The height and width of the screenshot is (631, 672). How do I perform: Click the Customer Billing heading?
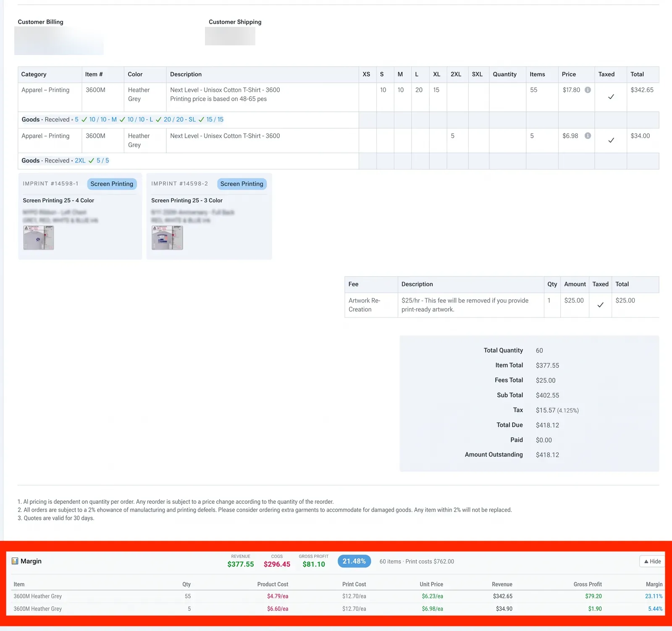click(40, 22)
